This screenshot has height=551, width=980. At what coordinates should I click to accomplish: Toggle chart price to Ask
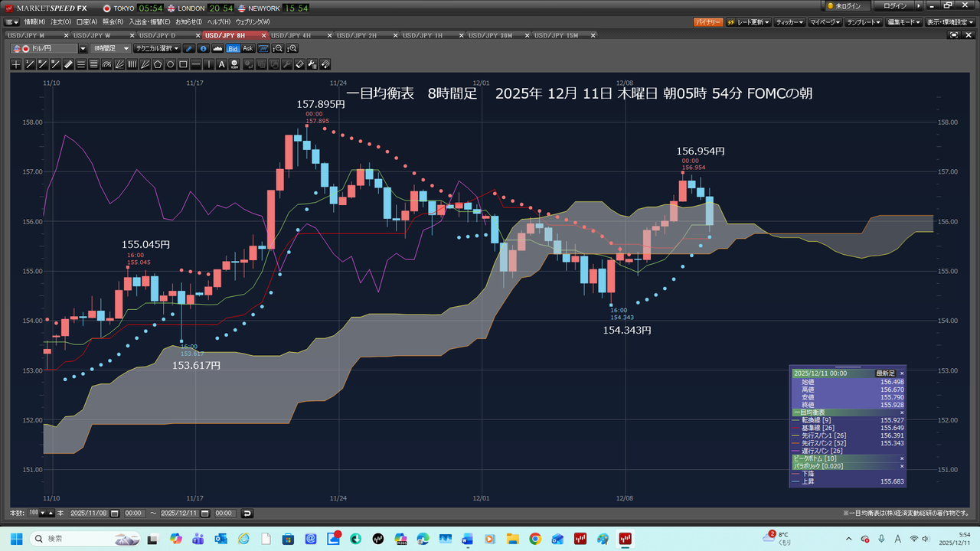tap(248, 48)
